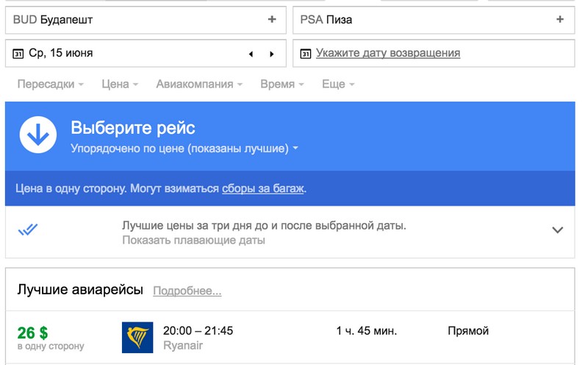Open the Еще filter menu
Viewport: 588px width, 365px height.
tap(338, 84)
